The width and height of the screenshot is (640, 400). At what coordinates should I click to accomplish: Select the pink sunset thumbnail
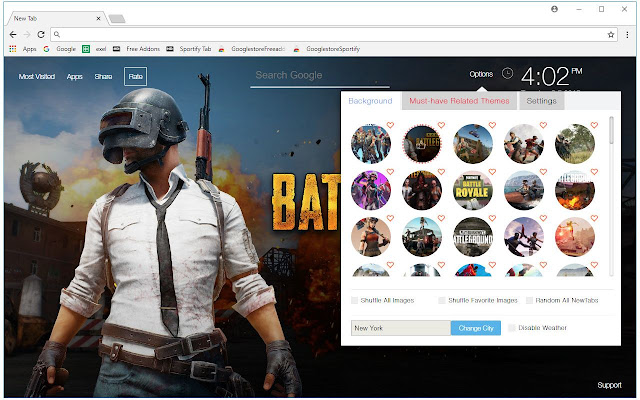575,237
